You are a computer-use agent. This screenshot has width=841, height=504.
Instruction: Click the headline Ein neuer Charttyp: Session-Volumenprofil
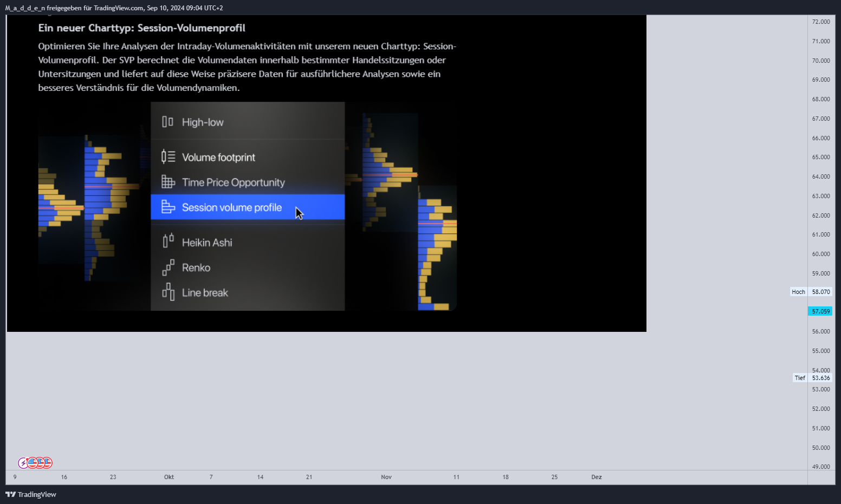141,28
